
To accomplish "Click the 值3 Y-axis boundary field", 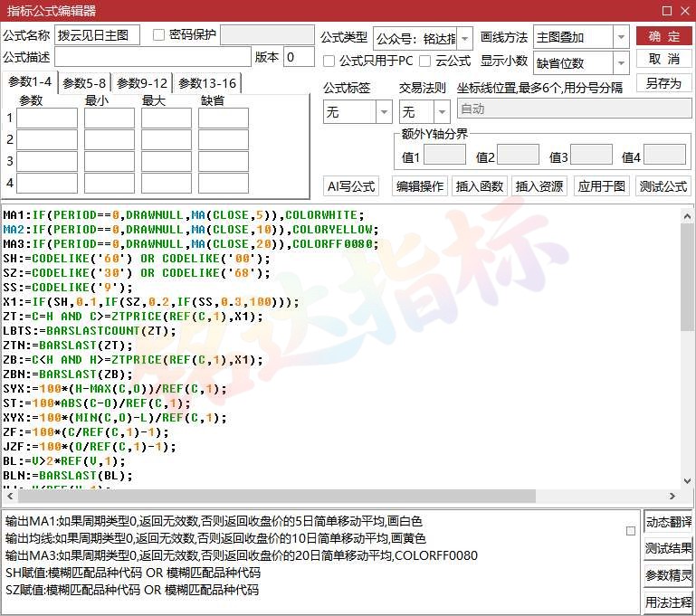I will point(591,155).
